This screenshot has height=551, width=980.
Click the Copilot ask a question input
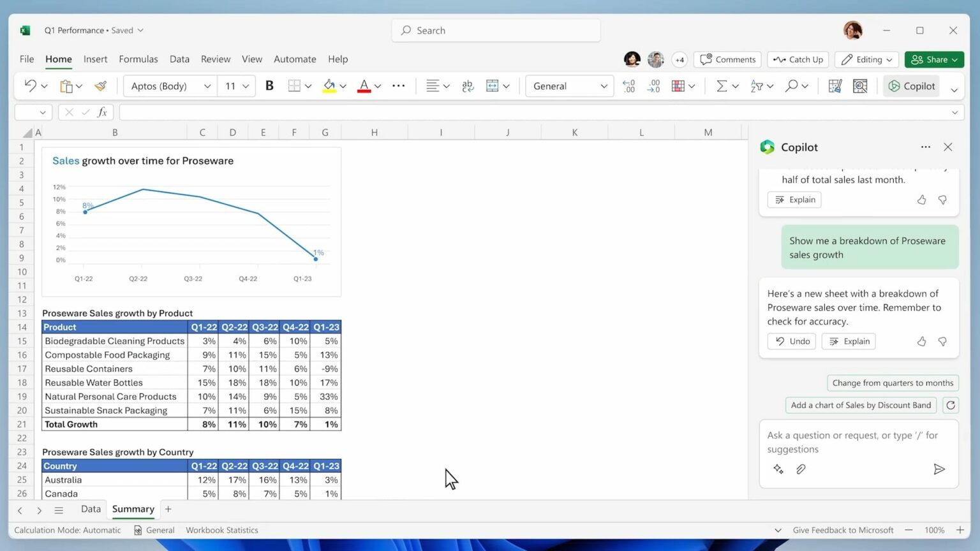click(x=852, y=442)
